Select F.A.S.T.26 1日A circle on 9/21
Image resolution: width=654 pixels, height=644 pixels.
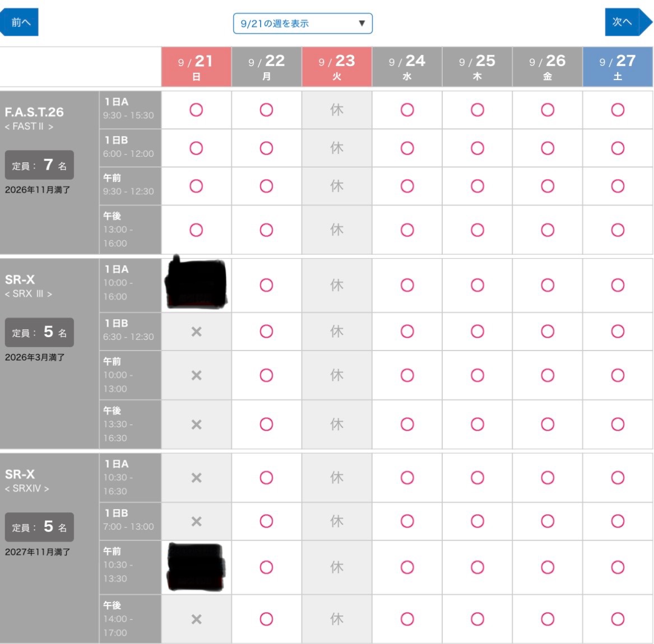point(196,110)
